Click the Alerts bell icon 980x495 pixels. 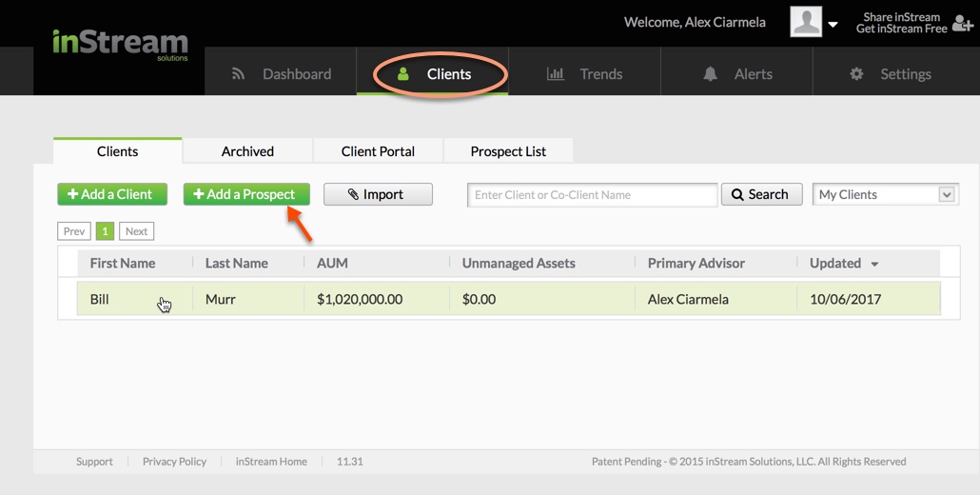(710, 73)
